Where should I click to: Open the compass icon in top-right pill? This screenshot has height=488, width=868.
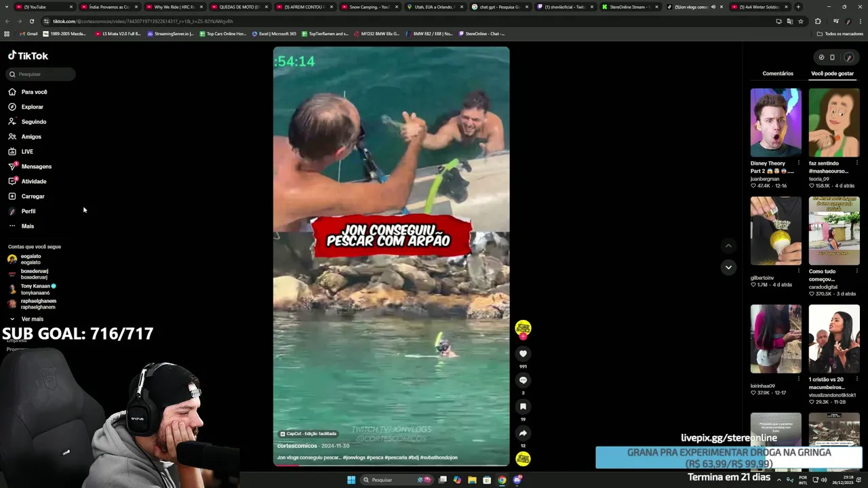pos(821,58)
